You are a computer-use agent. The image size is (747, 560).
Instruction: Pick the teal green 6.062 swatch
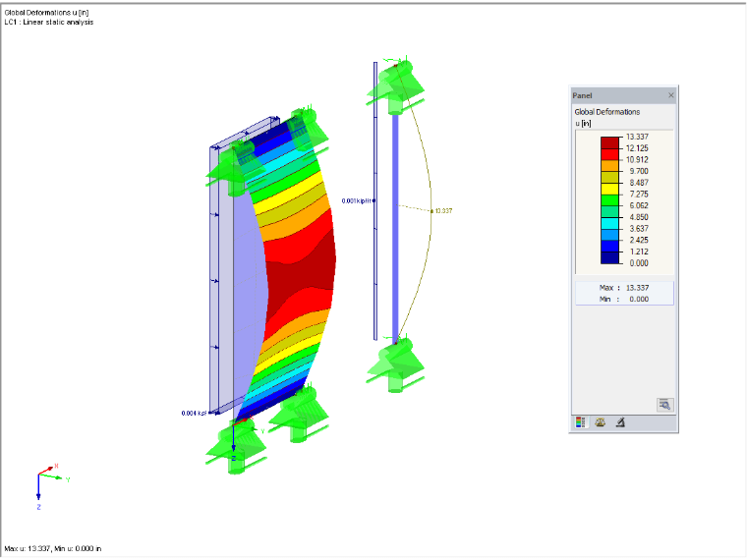[x=609, y=211]
